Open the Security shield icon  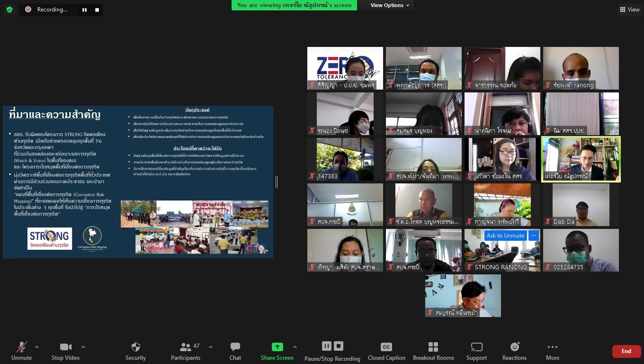pyautogui.click(x=135, y=347)
